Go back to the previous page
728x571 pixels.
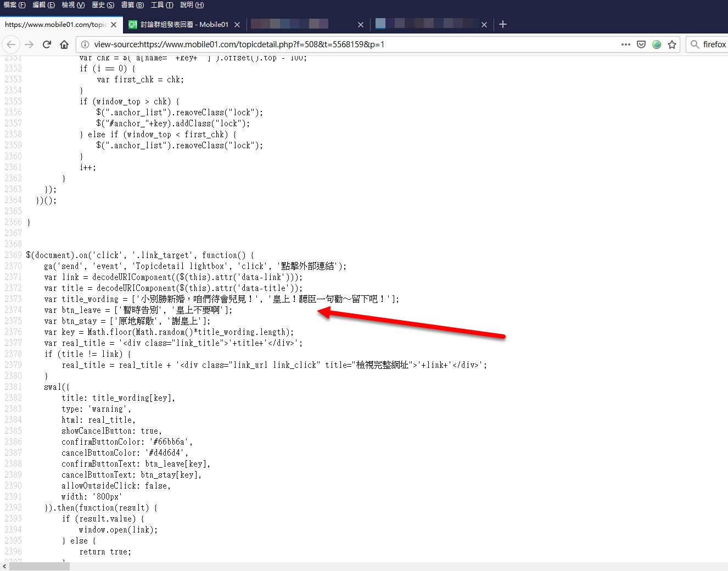click(x=11, y=44)
